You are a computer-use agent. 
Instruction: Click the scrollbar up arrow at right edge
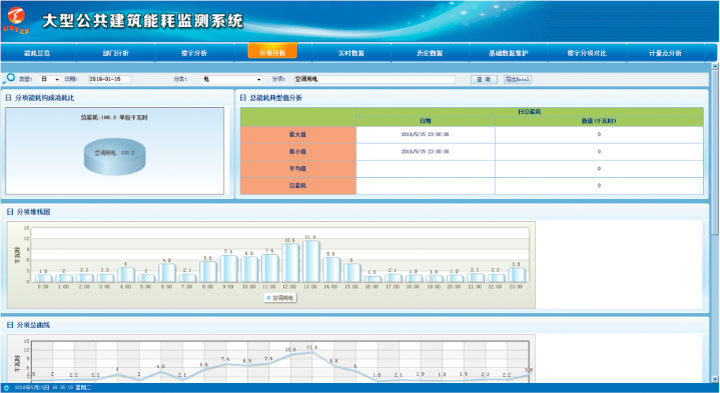(x=715, y=67)
